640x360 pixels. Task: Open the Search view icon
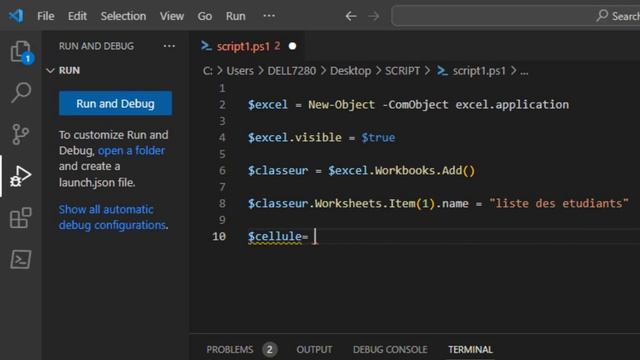(x=21, y=93)
